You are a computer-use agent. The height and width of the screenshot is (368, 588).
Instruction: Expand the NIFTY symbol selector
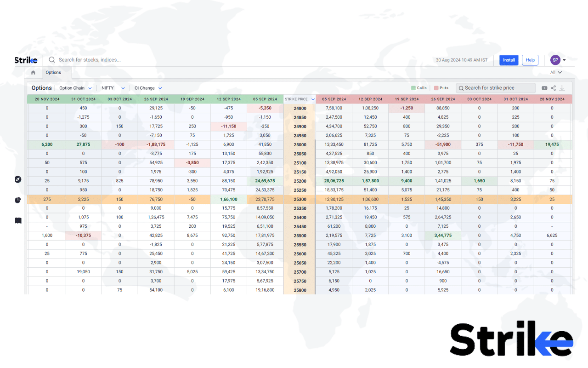112,88
